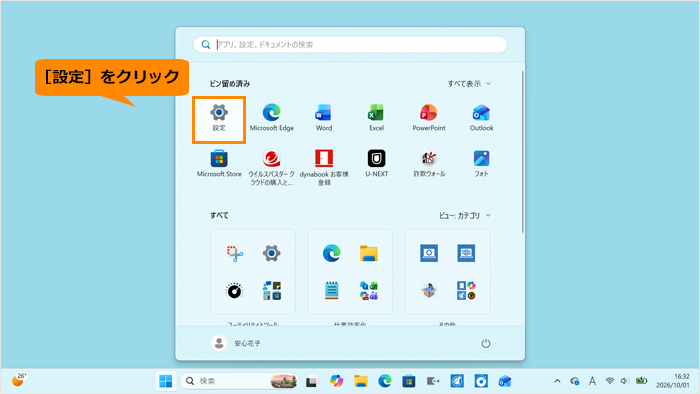Open the blue laptop-globe app in その他 category

[x=466, y=253]
